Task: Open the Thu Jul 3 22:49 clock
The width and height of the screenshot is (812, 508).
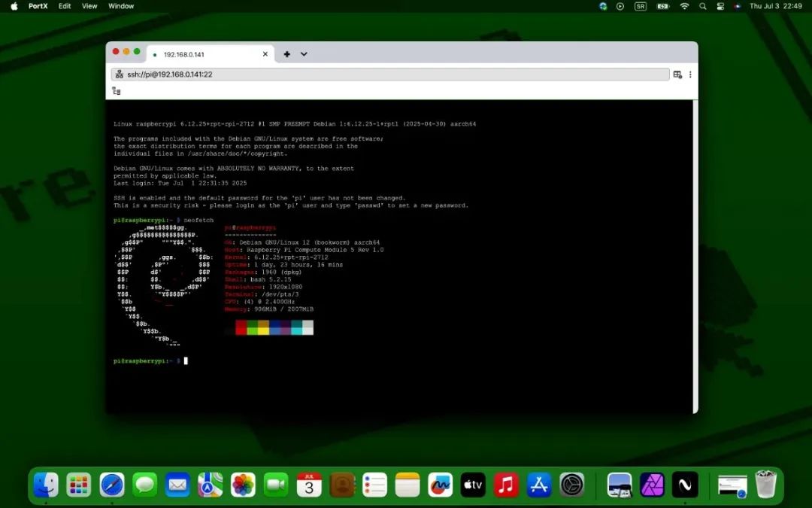Action: 776,6
